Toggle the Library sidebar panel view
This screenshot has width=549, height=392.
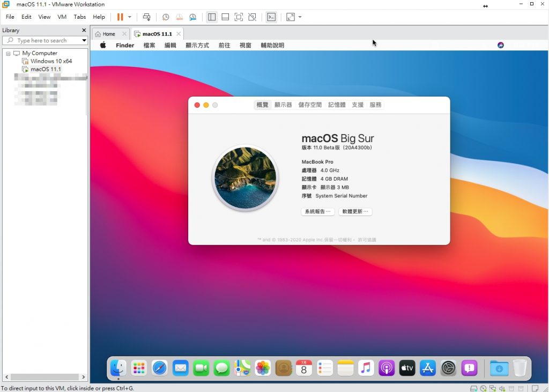click(212, 17)
